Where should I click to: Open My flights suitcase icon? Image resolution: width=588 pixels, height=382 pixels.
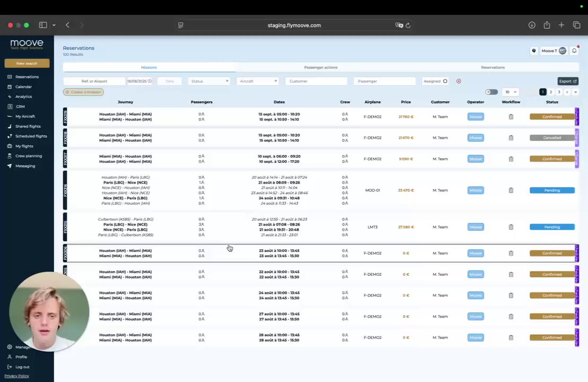coord(10,146)
